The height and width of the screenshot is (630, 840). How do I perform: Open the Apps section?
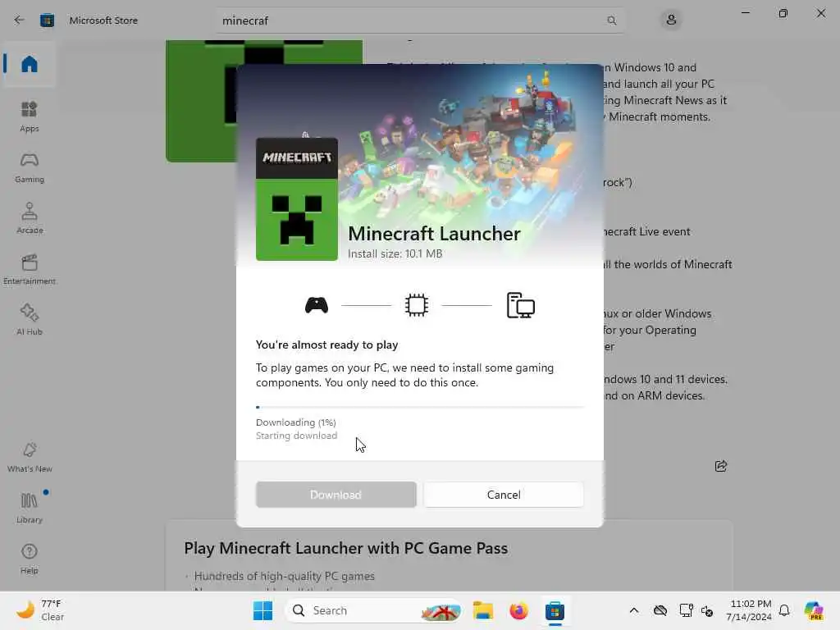click(30, 116)
